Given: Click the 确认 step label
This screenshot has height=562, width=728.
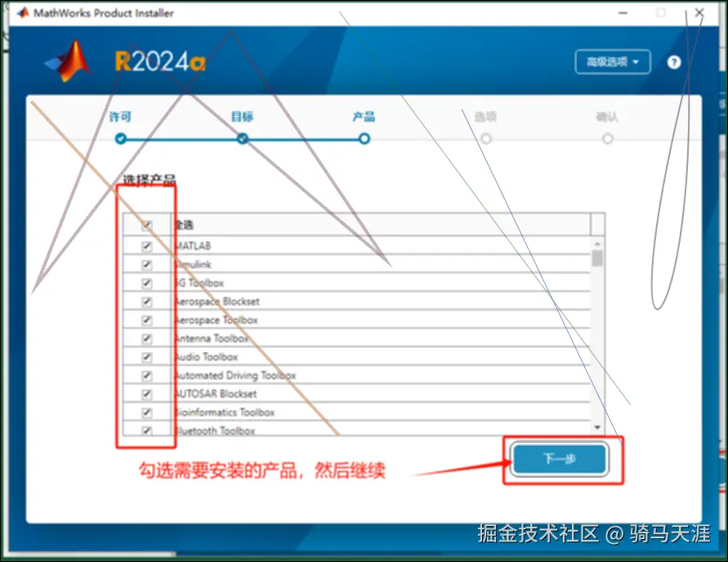Looking at the screenshot, I should 607,117.
